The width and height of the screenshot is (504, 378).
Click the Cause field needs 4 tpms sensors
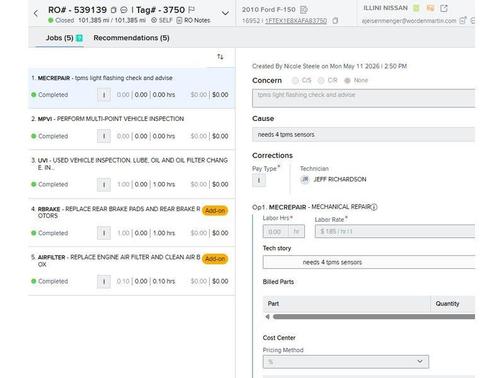pos(364,134)
